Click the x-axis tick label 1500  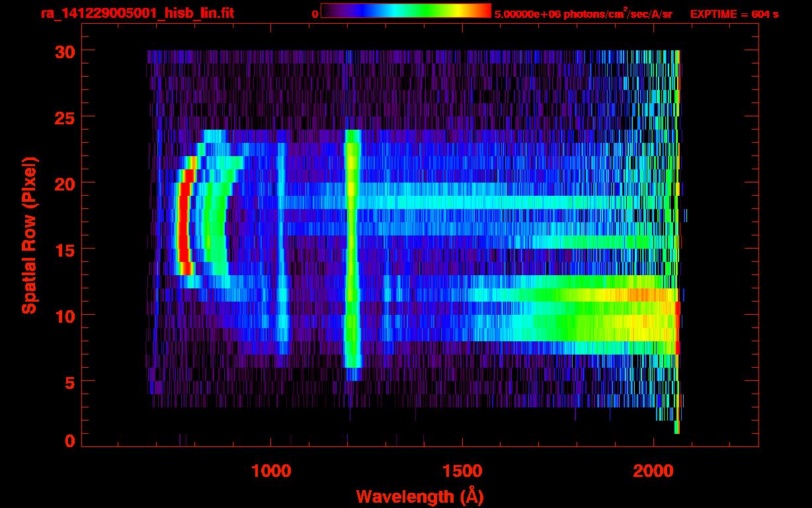tap(462, 471)
